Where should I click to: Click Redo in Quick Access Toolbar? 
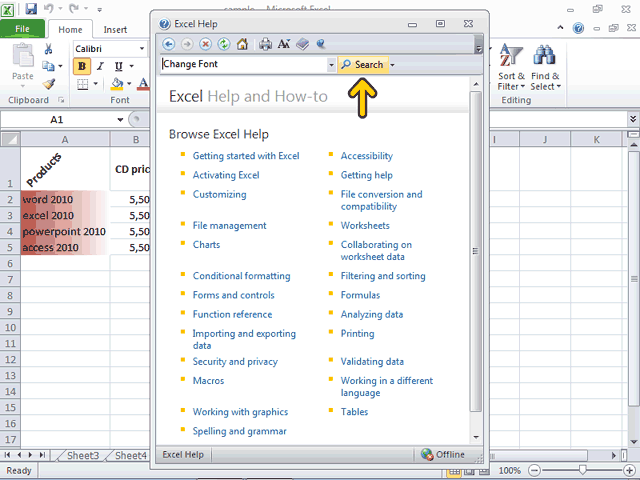click(x=74, y=9)
